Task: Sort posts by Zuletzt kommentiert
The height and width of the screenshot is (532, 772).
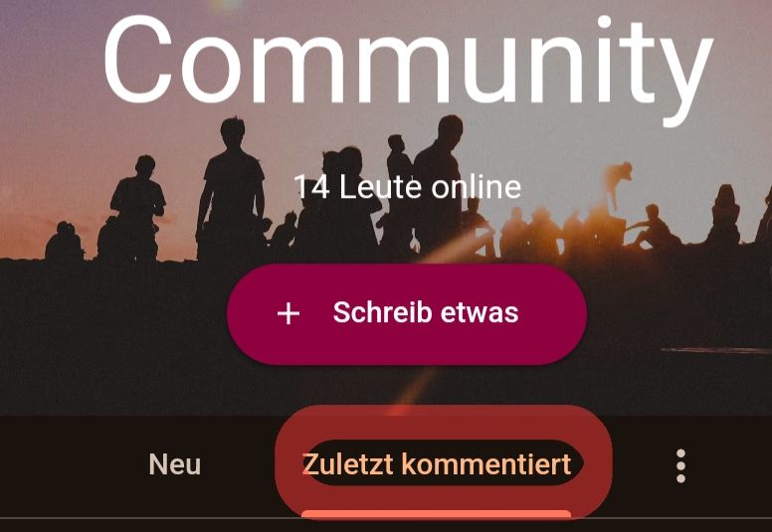Action: (x=437, y=464)
